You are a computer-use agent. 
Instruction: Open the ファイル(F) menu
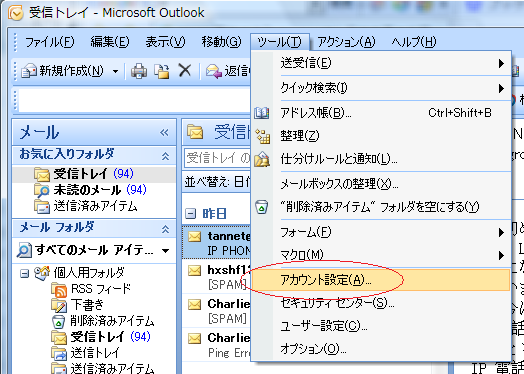[49, 42]
